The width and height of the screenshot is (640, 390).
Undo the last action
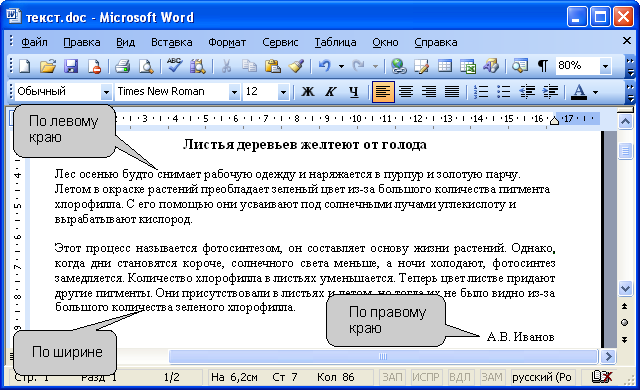(324, 66)
